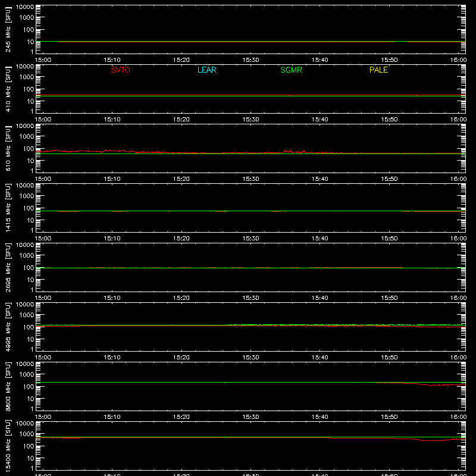Select the 610 MHz [SFU] axis title
The image size is (476, 476).
click(8, 148)
